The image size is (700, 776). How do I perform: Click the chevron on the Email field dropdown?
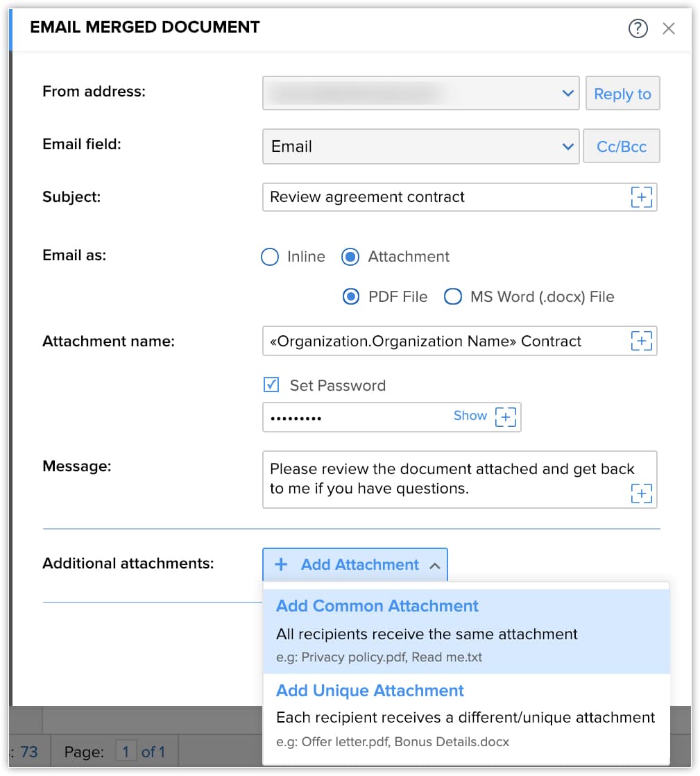pyautogui.click(x=567, y=146)
